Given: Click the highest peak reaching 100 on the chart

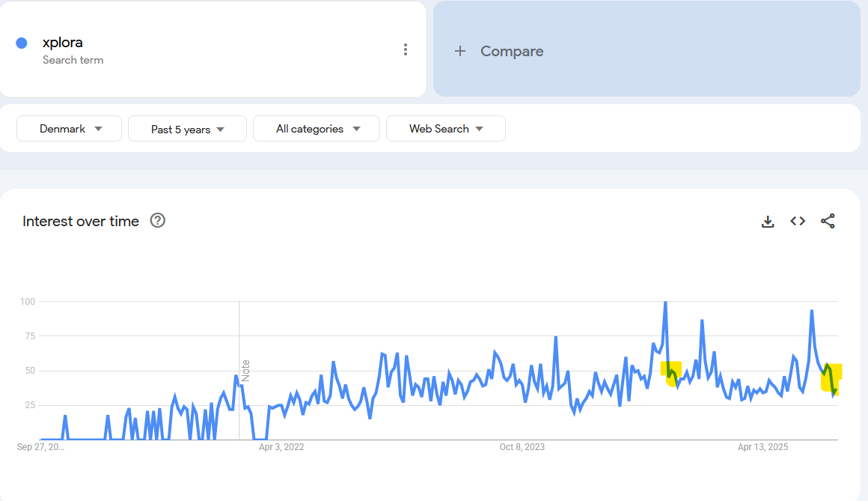Looking at the screenshot, I should [x=665, y=303].
